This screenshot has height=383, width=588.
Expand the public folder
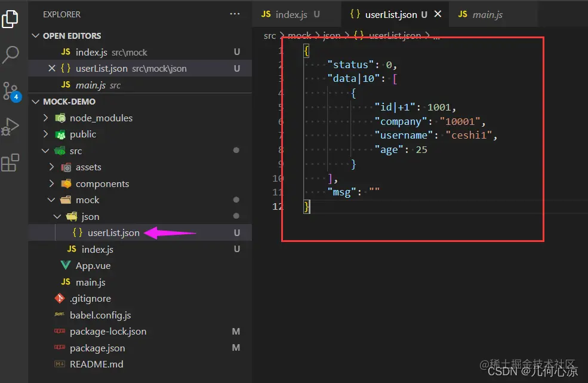click(x=140, y=134)
